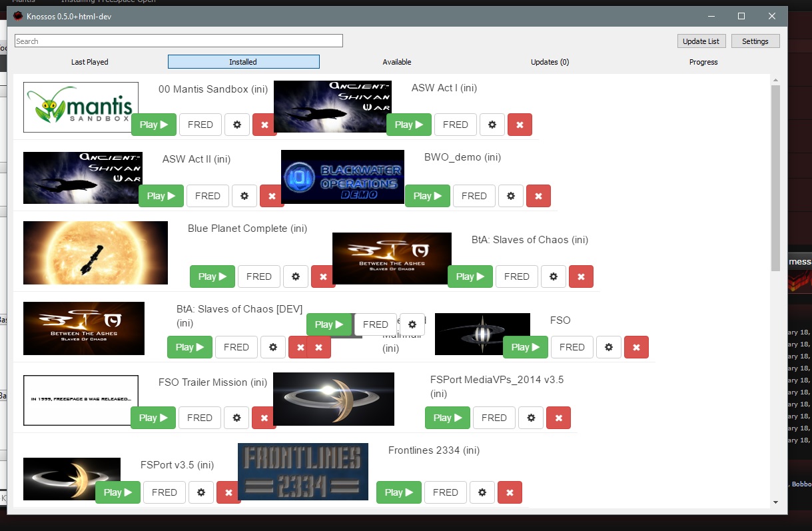
Task: Click the mod list vertical scrollbar
Action: (x=775, y=178)
